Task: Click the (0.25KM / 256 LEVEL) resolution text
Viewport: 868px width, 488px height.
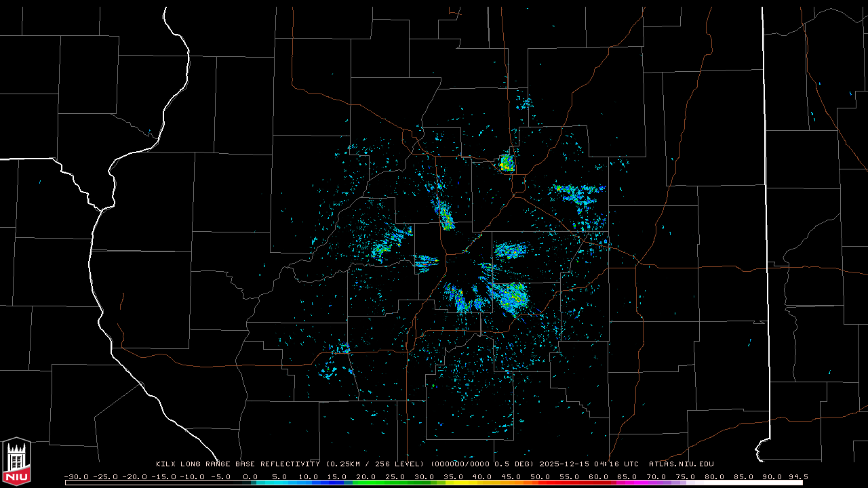Action: point(376,464)
